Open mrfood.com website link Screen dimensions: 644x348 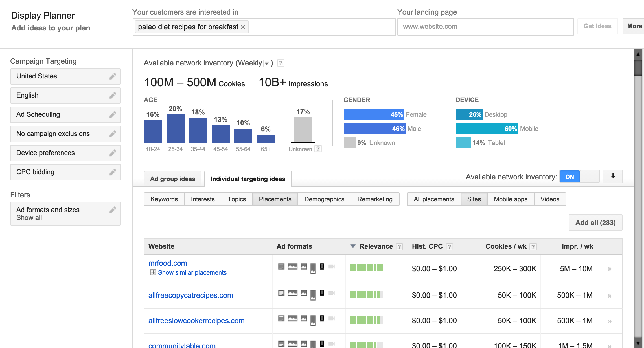point(168,263)
